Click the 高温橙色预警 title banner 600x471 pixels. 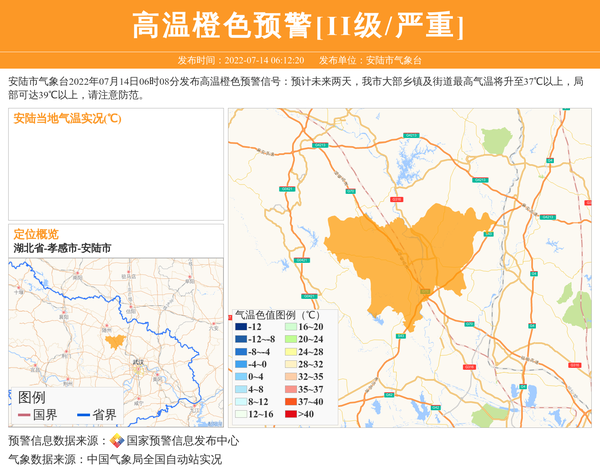(x=299, y=25)
